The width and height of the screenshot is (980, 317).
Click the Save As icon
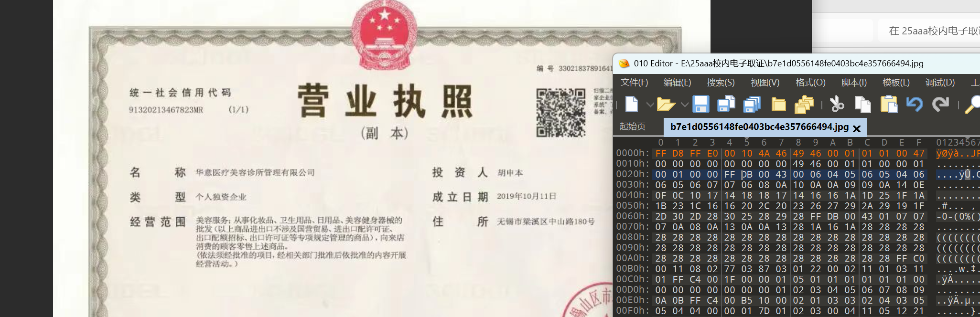(x=726, y=104)
